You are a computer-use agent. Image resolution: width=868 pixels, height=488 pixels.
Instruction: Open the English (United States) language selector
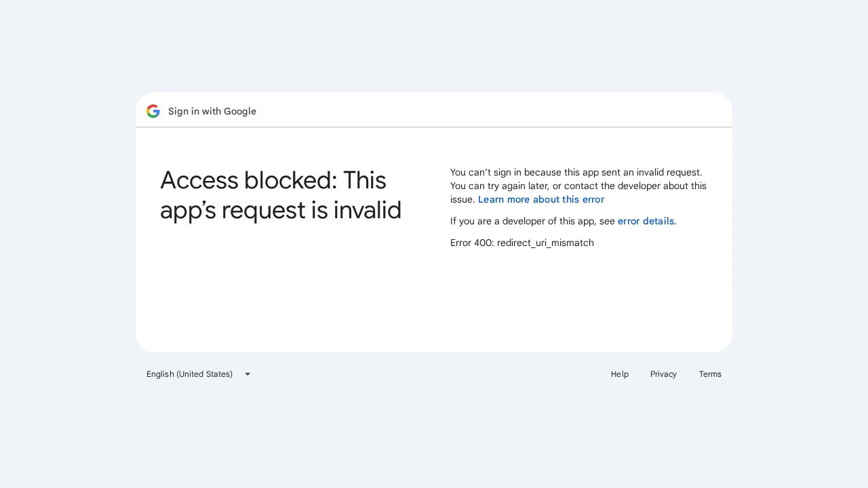point(190,374)
